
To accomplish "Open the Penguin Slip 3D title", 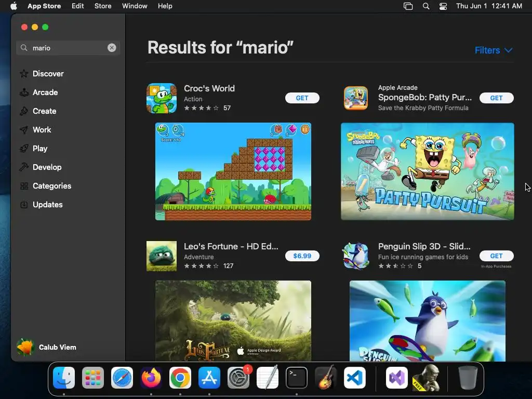I will tap(424, 246).
